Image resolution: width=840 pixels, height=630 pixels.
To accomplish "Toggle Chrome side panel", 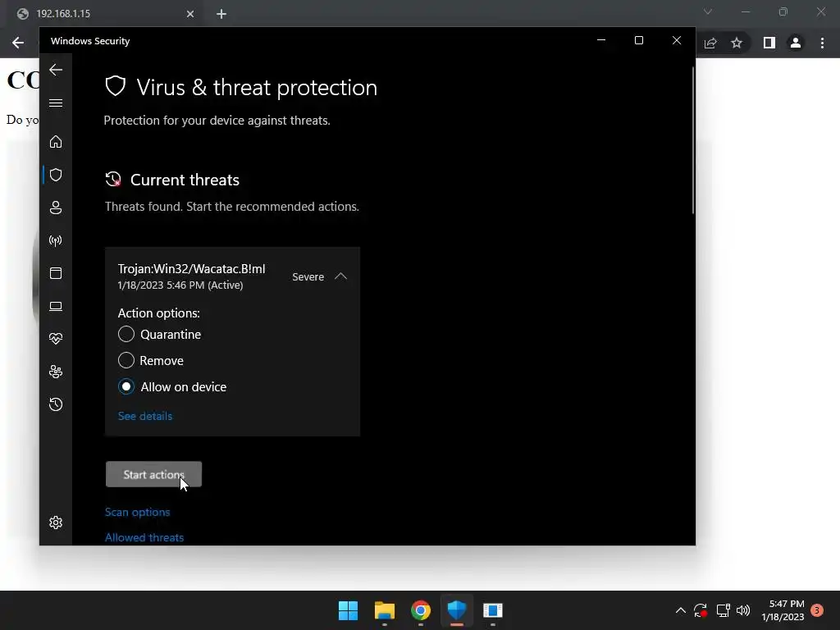I will click(769, 43).
